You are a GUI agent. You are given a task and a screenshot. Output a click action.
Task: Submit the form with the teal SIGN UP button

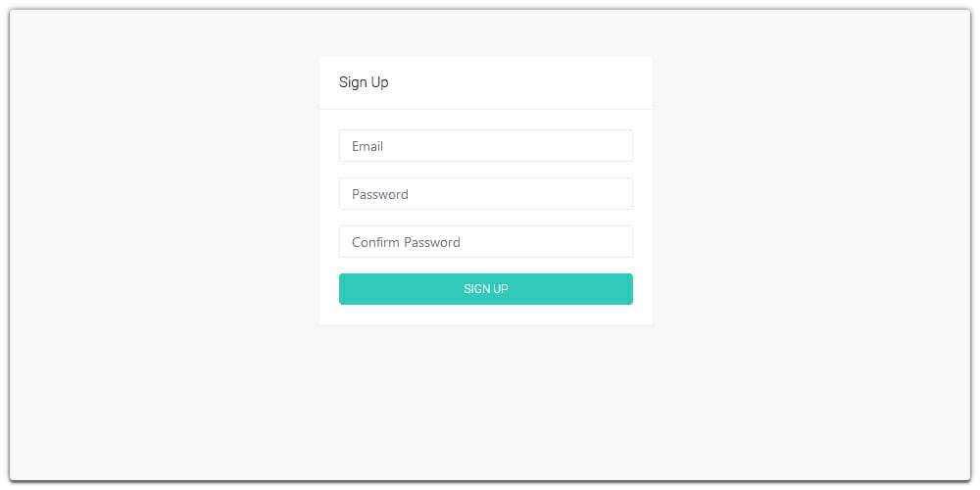(486, 289)
